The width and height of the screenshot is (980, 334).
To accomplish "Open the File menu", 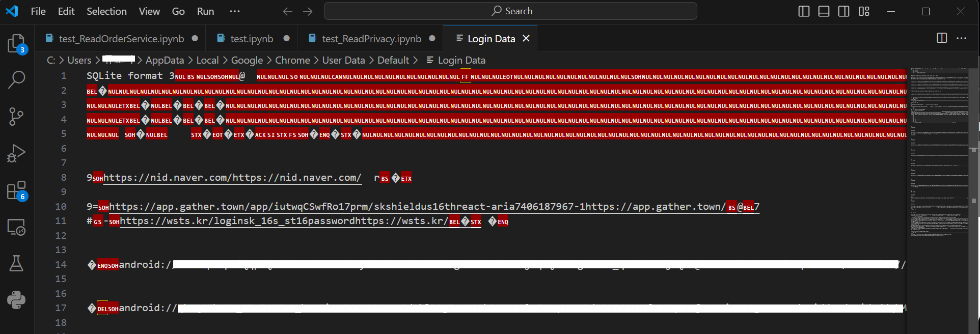I will [38, 11].
